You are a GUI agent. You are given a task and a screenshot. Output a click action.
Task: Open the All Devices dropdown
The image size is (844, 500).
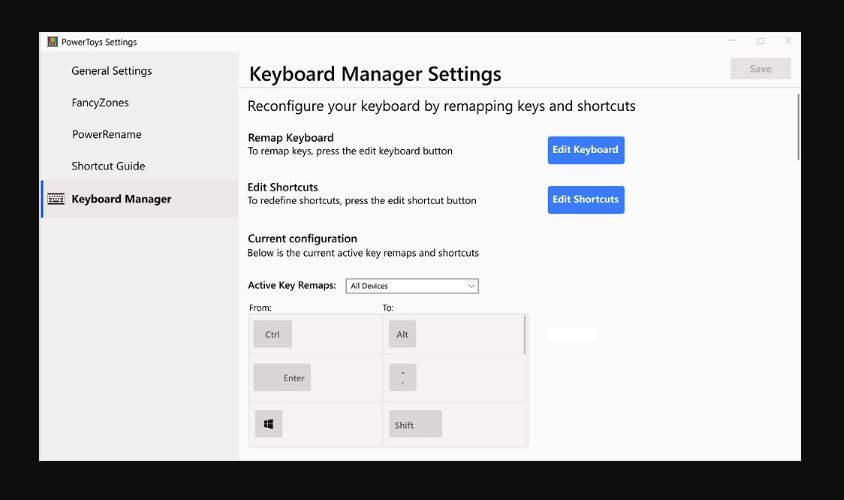pos(412,286)
